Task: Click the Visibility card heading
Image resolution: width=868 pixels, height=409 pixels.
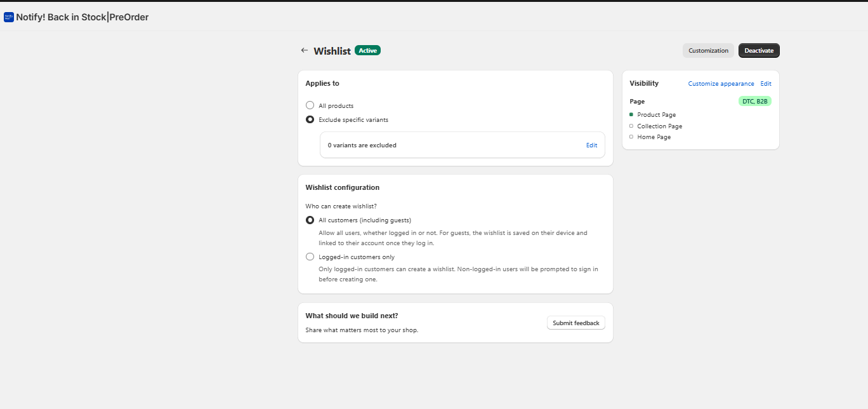Action: pos(644,83)
